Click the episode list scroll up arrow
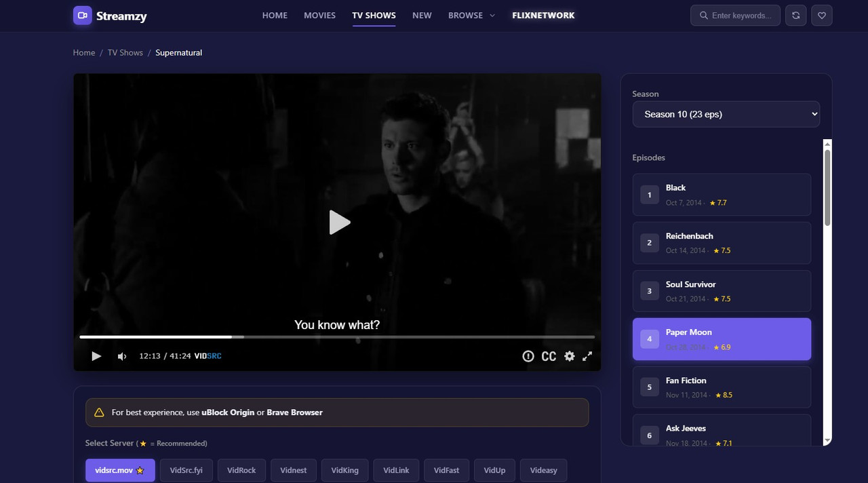Viewport: 868px width, 483px height. coord(827,144)
